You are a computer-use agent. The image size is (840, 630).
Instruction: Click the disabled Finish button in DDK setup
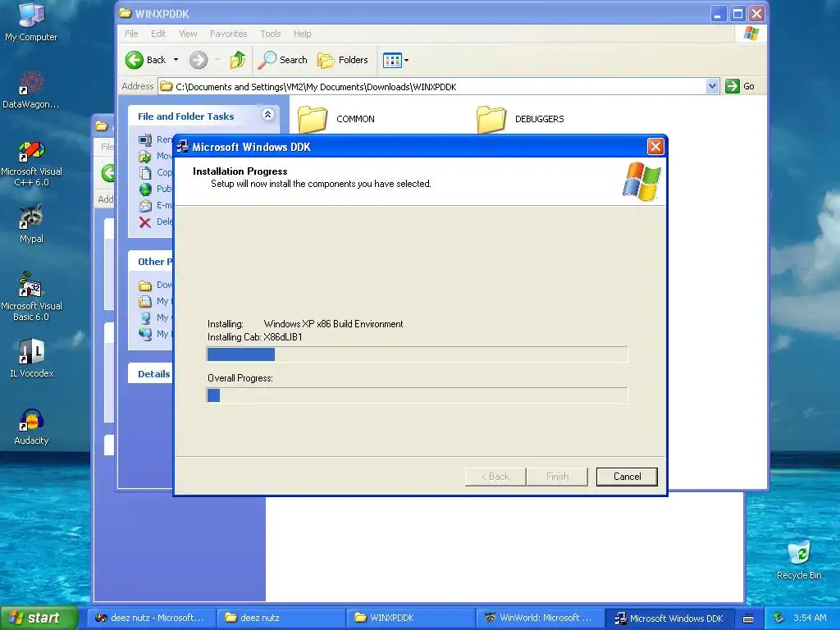tap(557, 477)
